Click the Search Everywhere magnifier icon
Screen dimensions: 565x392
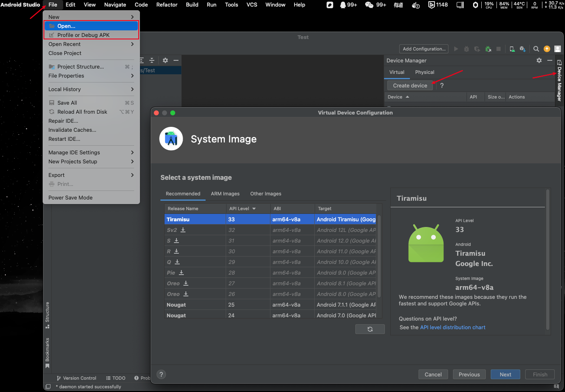(x=536, y=49)
